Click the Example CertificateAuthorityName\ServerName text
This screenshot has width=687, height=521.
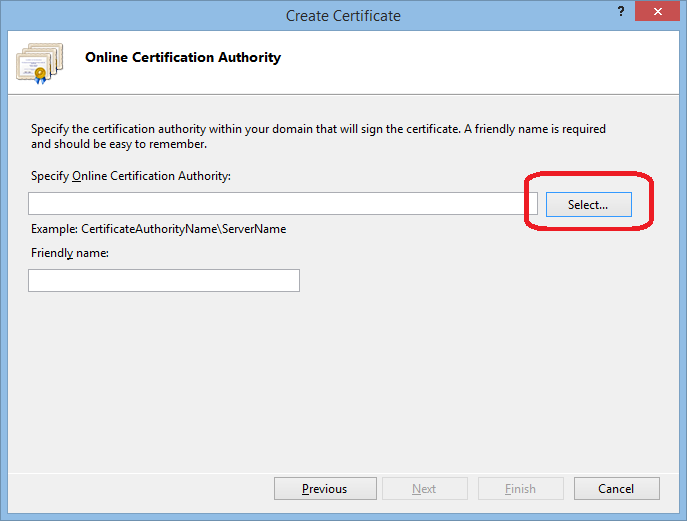click(x=159, y=229)
